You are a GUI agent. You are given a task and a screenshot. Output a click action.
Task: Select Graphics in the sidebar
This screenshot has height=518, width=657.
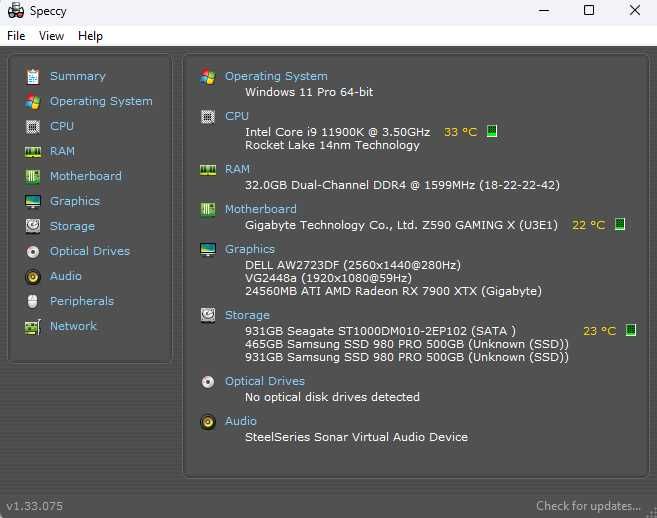[x=75, y=201]
